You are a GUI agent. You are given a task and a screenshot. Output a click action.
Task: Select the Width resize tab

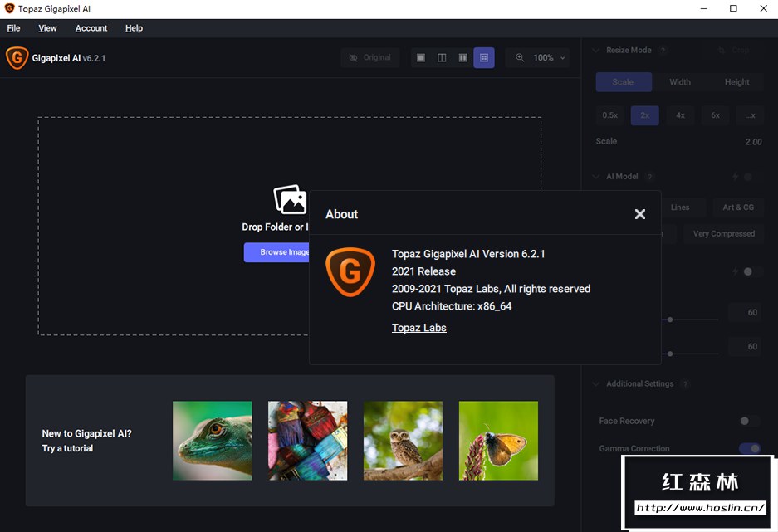coord(680,82)
